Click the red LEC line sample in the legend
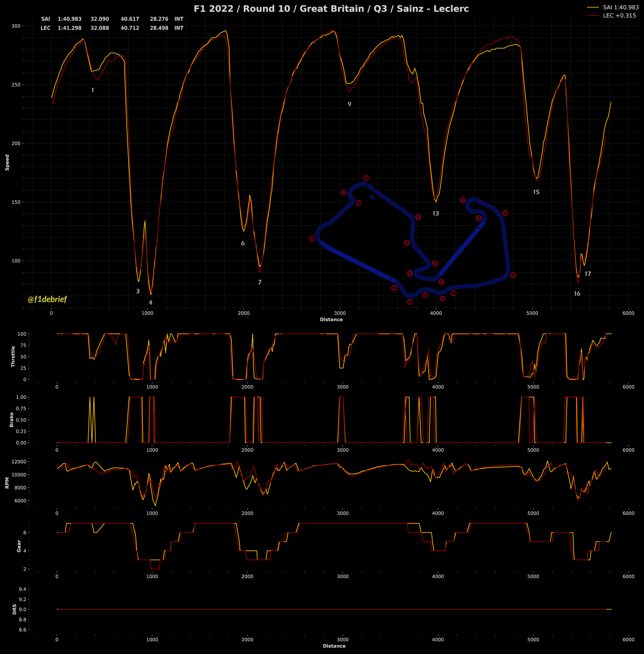This screenshot has height=654, width=644. click(593, 15)
